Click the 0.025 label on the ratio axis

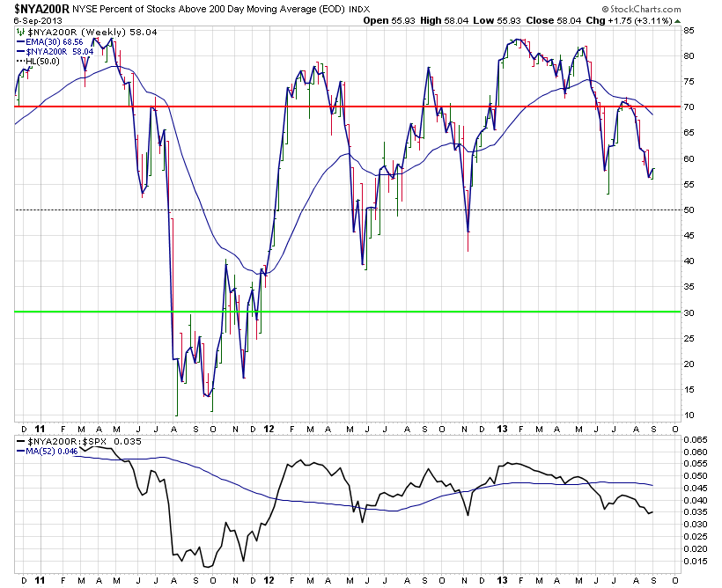[695, 536]
